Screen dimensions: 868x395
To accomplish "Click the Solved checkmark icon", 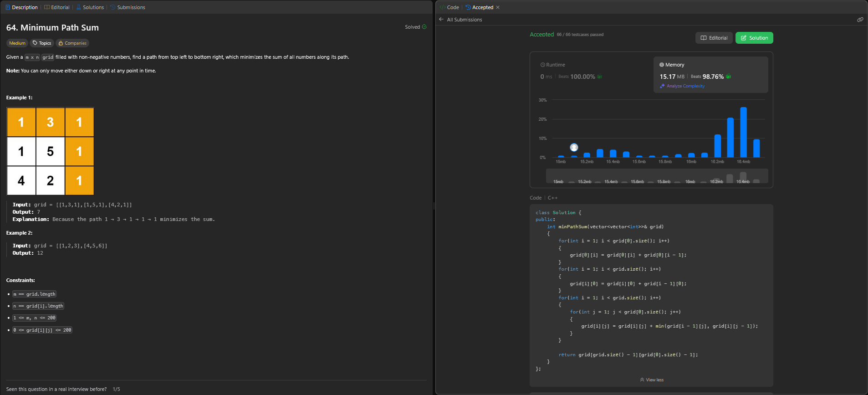I will [424, 27].
